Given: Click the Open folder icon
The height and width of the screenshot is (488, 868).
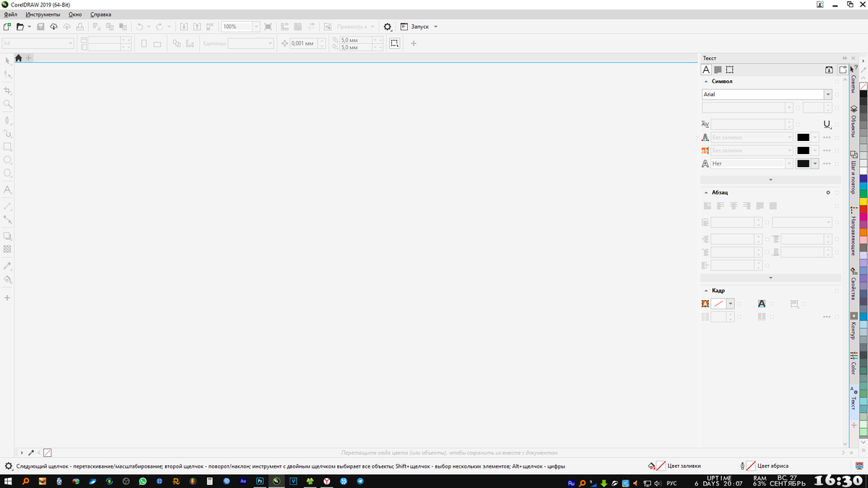Looking at the screenshot, I should click(x=20, y=27).
